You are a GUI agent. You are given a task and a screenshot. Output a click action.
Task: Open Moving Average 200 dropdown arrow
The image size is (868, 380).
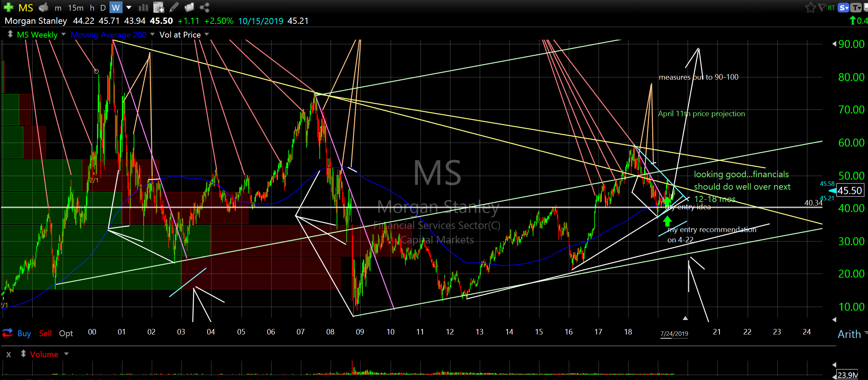(152, 34)
